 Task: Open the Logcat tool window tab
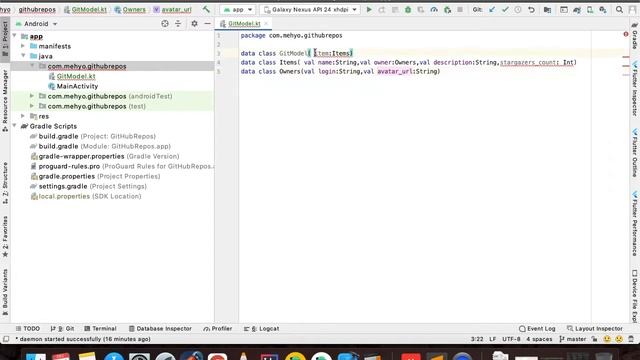[x=261, y=329]
